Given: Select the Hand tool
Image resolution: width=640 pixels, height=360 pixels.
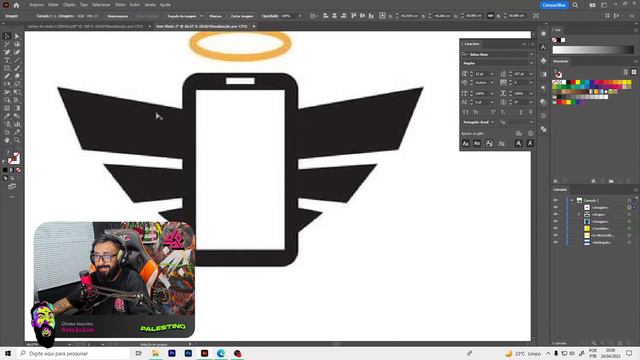Looking at the screenshot, I should pyautogui.click(x=7, y=140).
